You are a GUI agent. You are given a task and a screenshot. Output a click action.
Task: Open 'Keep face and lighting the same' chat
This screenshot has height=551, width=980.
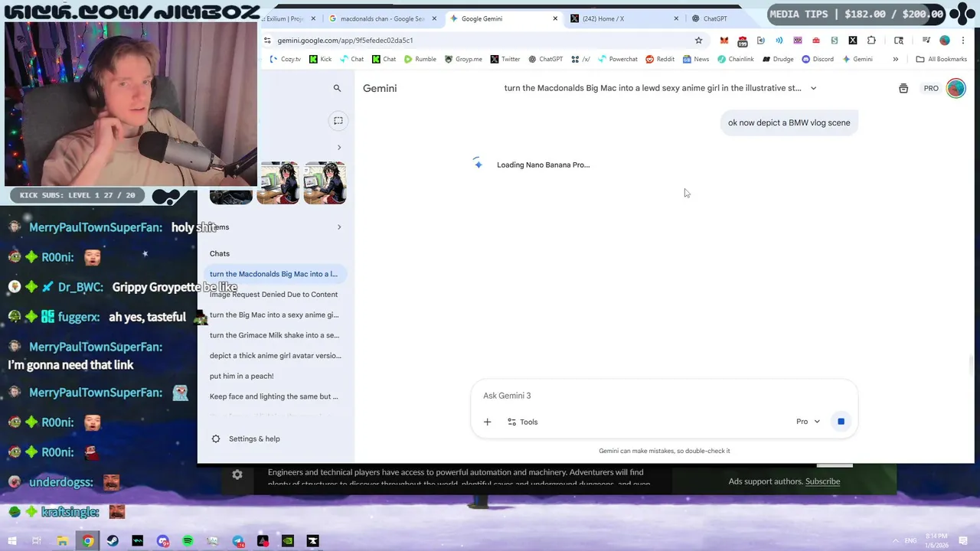point(273,396)
